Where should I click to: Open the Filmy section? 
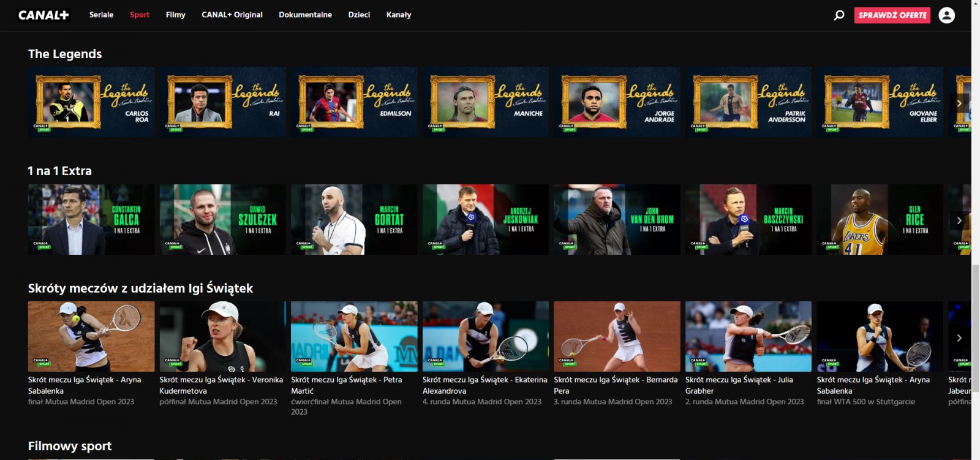[x=176, y=15]
